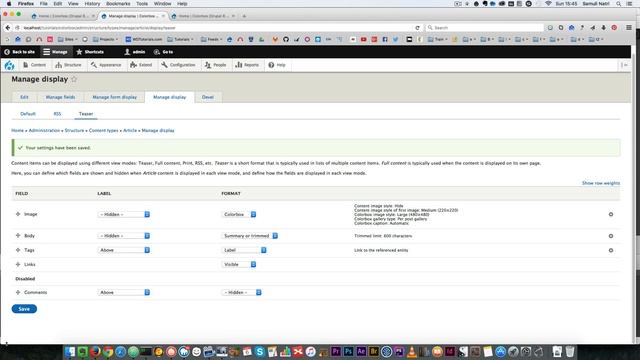Open the Shortcuts toolbar item
The height and width of the screenshot is (360, 640).
[90, 52]
